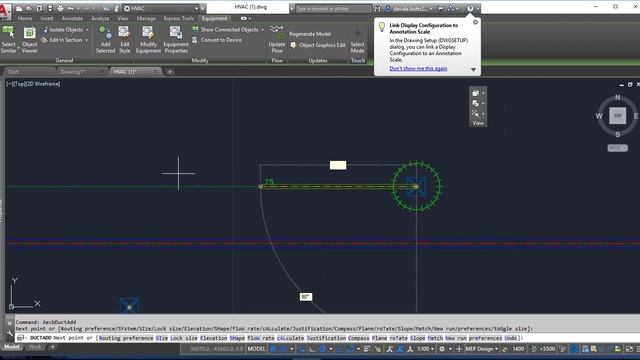This screenshot has width=640, height=360.
Task: Click the top navigation bar icon above View
Action: click(x=476, y=93)
